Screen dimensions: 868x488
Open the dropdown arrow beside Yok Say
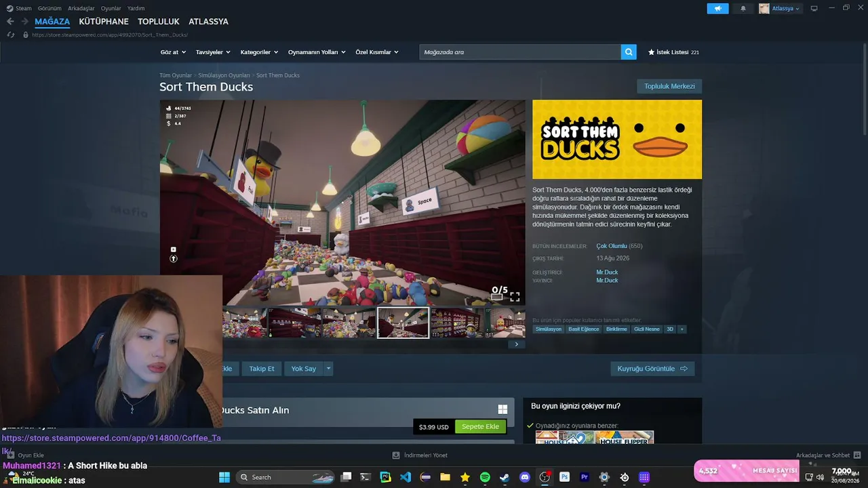pyautogui.click(x=328, y=369)
